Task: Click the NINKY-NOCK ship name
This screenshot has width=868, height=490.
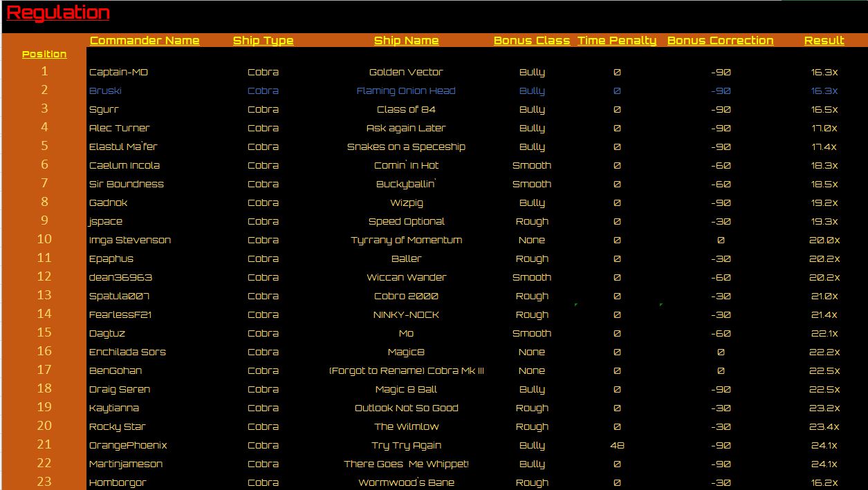Action: pyautogui.click(x=406, y=314)
